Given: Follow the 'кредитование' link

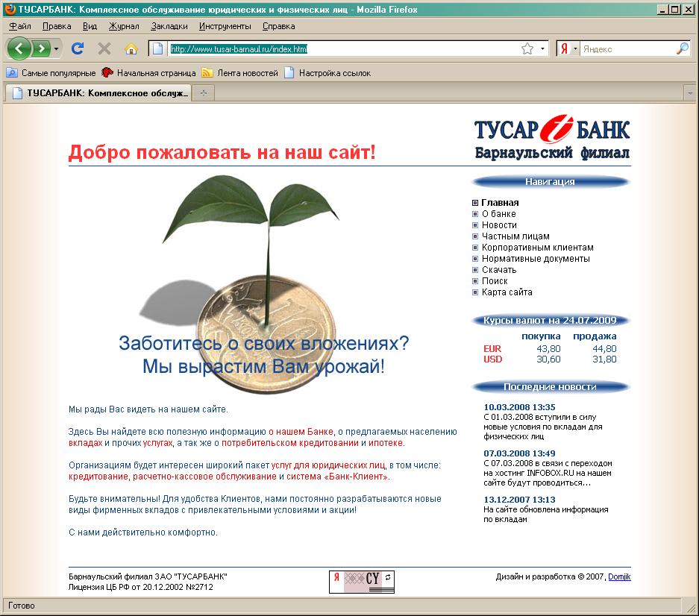Looking at the screenshot, I should (98, 477).
